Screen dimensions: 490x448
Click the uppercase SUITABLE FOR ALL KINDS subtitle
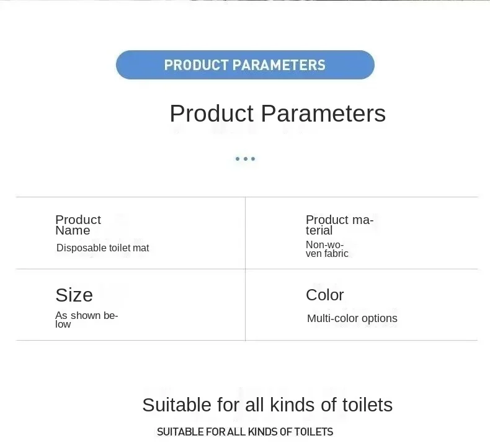coord(244,432)
